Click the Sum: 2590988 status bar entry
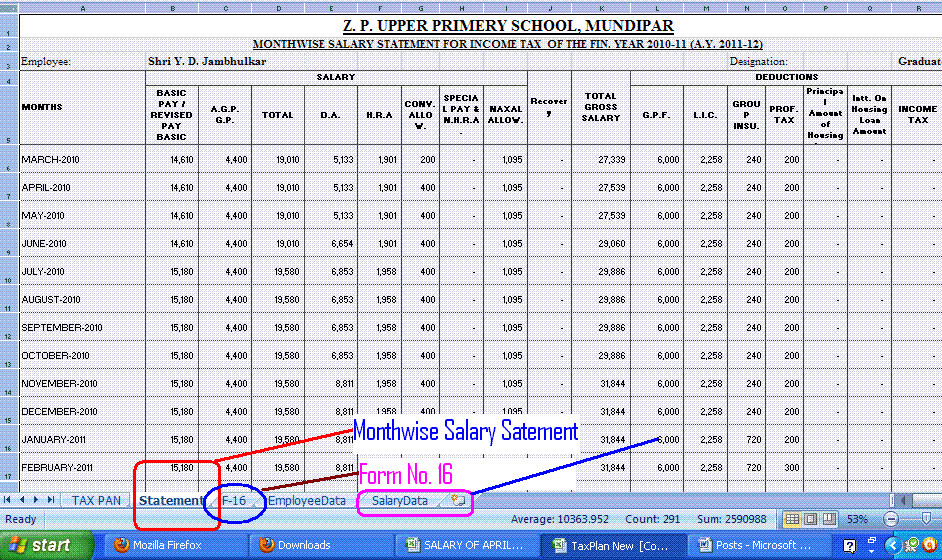The width and height of the screenshot is (942, 560). point(731,519)
